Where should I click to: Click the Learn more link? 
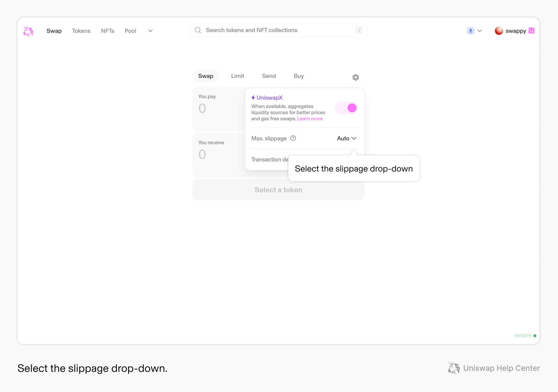click(x=310, y=118)
